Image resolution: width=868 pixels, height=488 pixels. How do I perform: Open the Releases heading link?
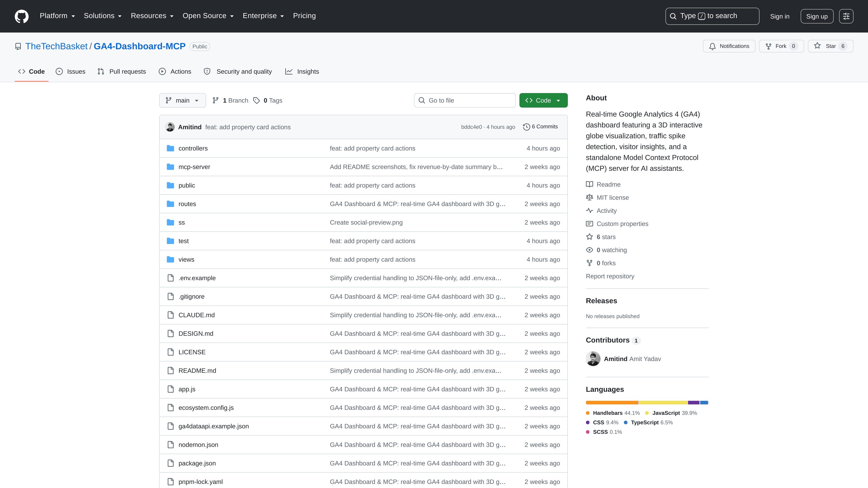pos(601,301)
